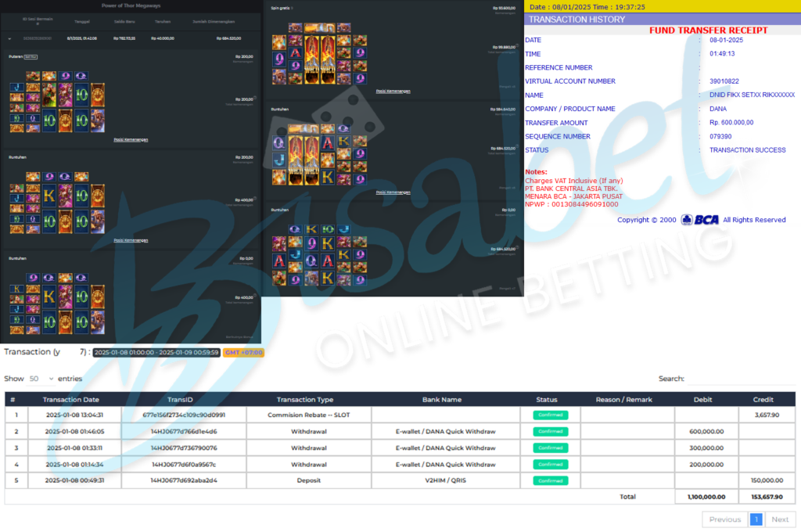Select TransID 14HJ0677d766d1e4d6

[x=184, y=431]
